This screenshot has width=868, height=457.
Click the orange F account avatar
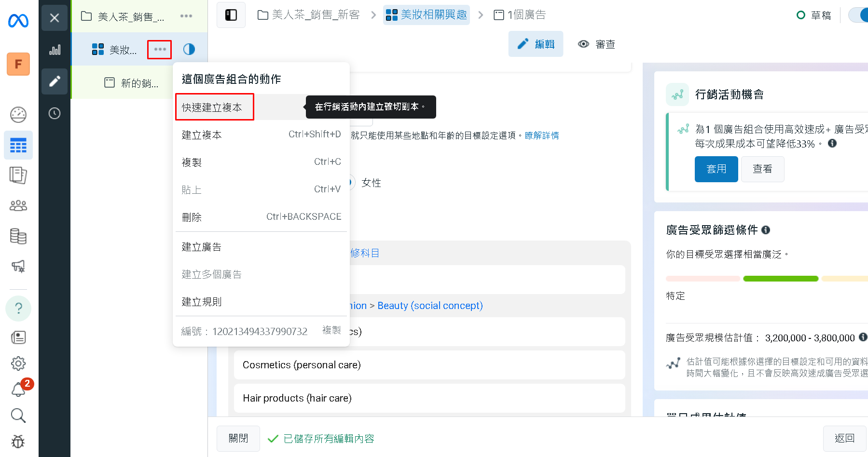pyautogui.click(x=18, y=64)
